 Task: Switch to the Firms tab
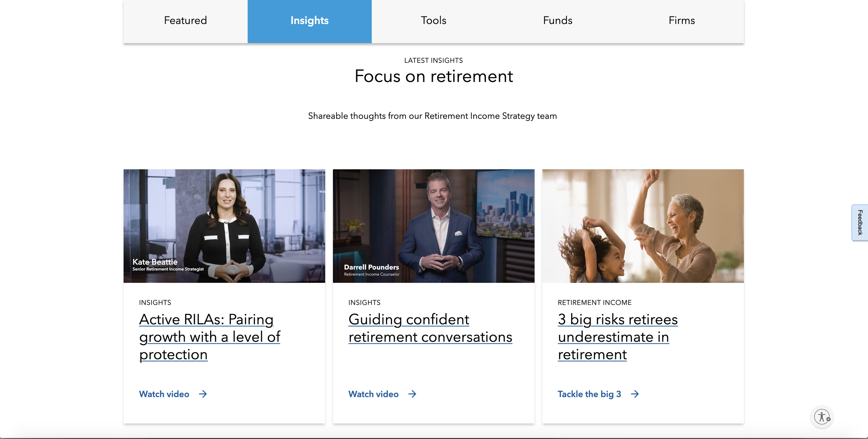point(682,21)
